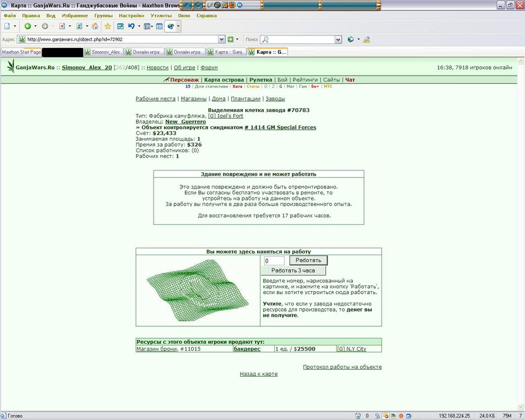
Task: Click the green arrow status bar icon
Action: pyautogui.click(x=393, y=416)
